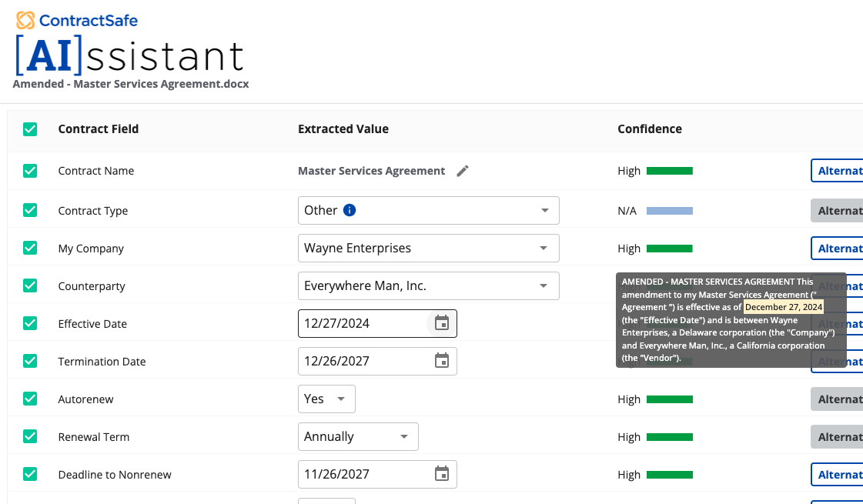Click the Alternatives button for Contract Name
The image size is (863, 504).
pyautogui.click(x=839, y=170)
